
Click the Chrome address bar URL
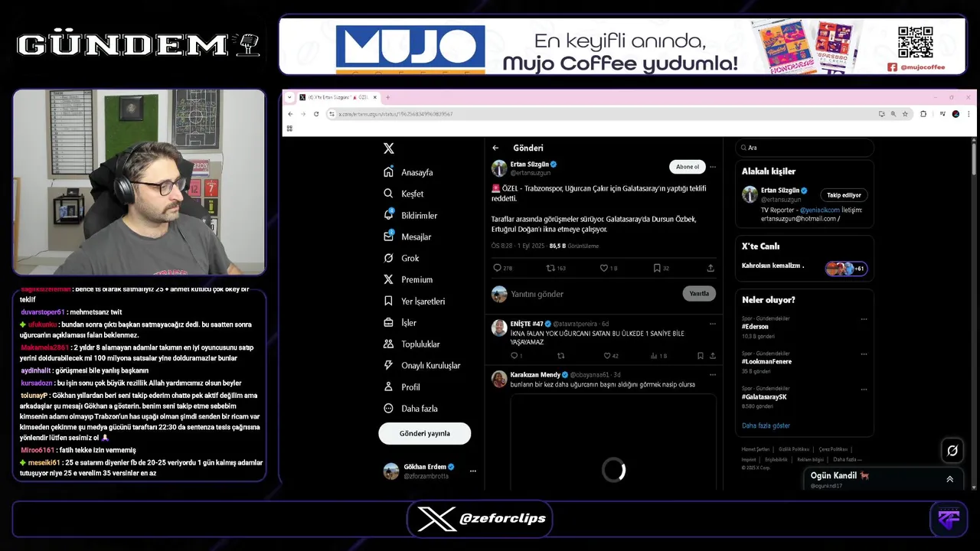396,114
